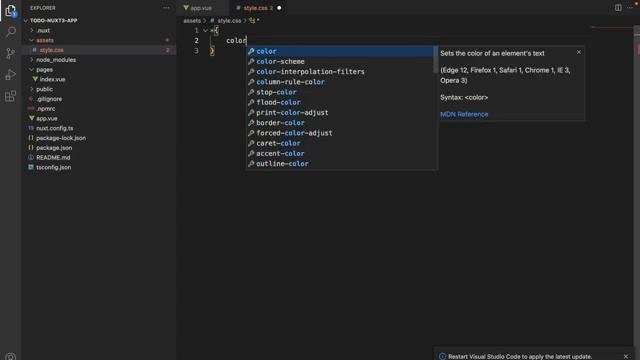640x360 pixels.
Task: Open the Run and Debug view
Action: tap(11, 75)
